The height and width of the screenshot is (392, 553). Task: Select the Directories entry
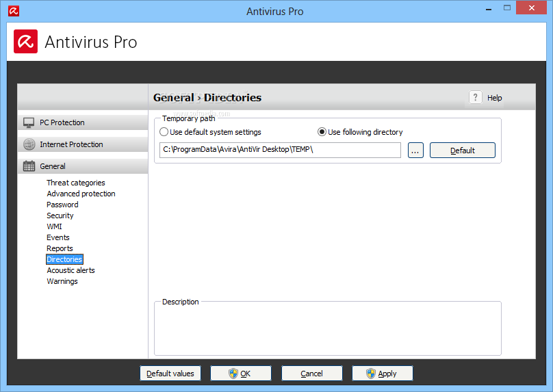tap(64, 259)
